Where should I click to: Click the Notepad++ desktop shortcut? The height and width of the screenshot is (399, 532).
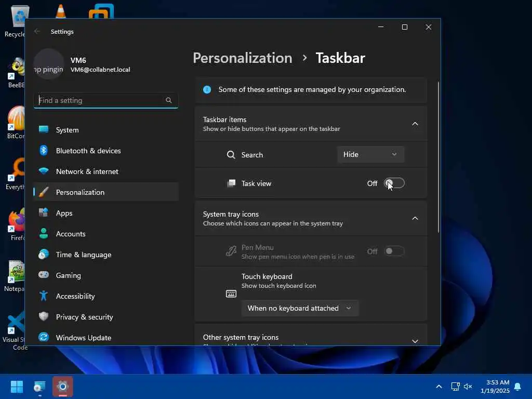point(15,276)
